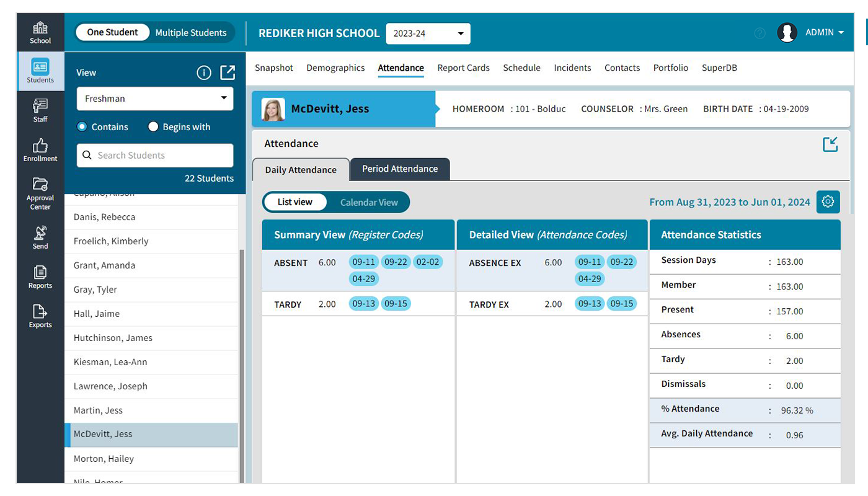868x496 pixels.
Task: Open the Freshman view dropdown
Action: coord(154,98)
